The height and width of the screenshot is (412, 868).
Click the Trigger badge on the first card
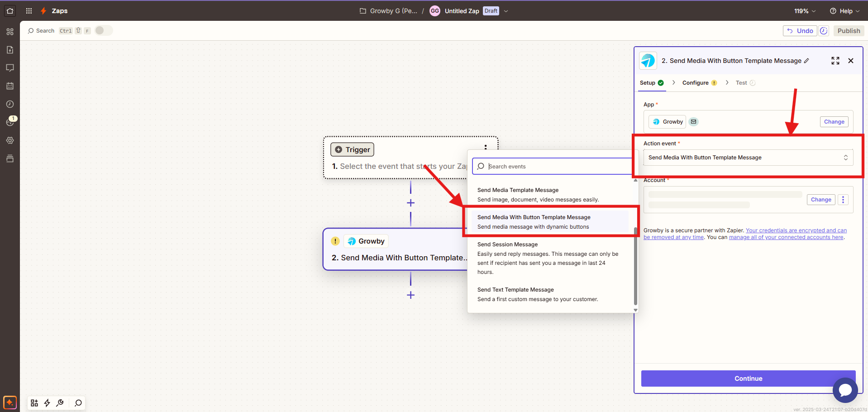[352, 149]
